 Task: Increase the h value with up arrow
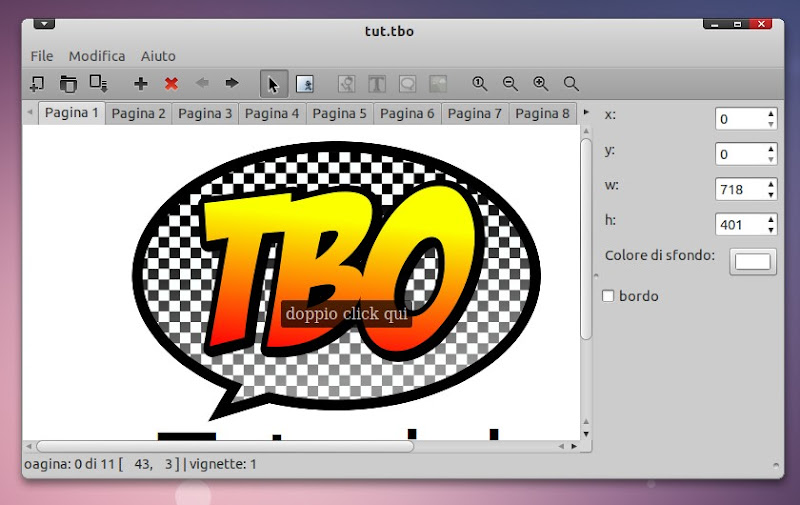[771, 219]
